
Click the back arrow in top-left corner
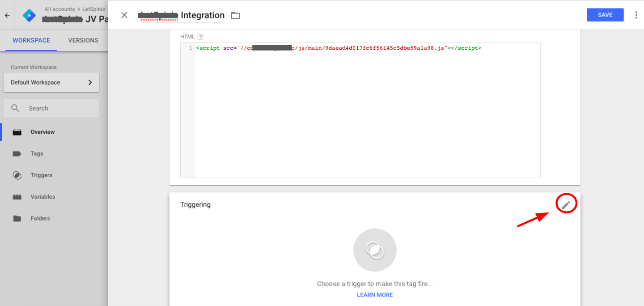click(7, 15)
